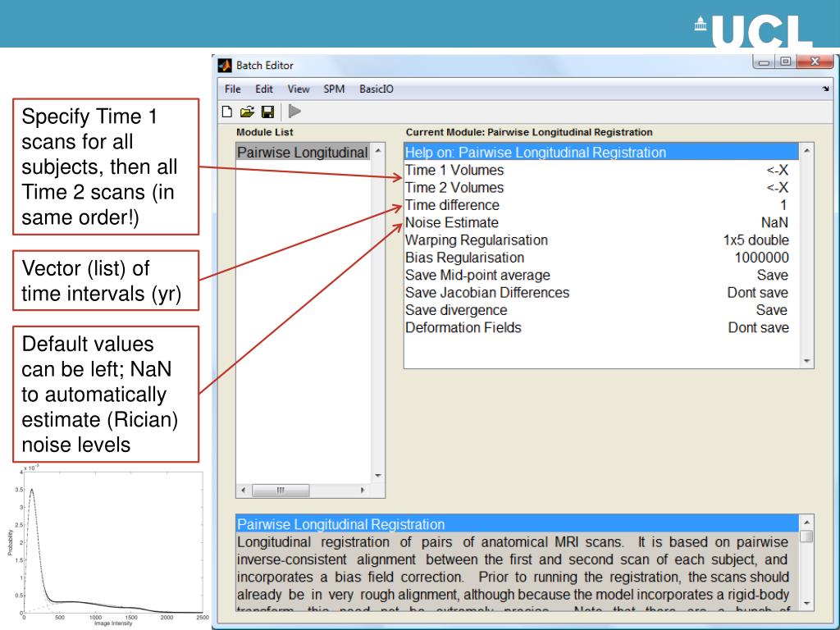Click Module List horizontal scroll left arrow
Image resolution: width=840 pixels, height=630 pixels.
click(x=243, y=491)
